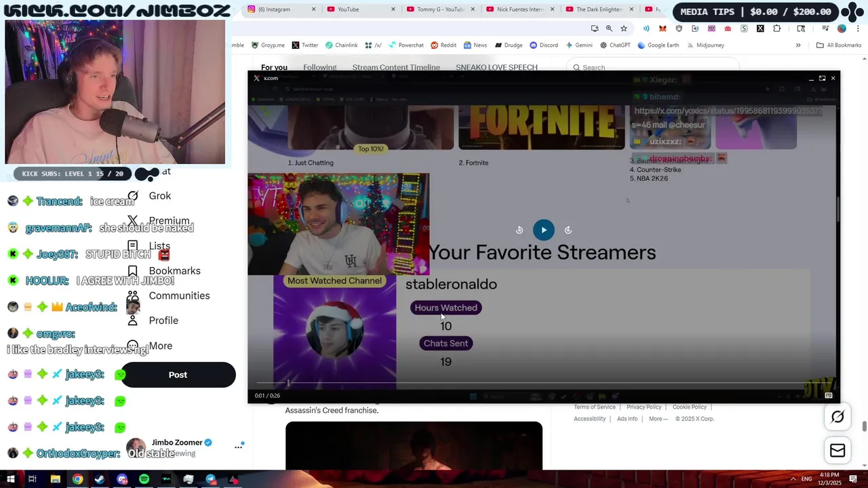This screenshot has width=868, height=488.
Task: Open the ChatGPT bookmark
Action: [x=615, y=45]
